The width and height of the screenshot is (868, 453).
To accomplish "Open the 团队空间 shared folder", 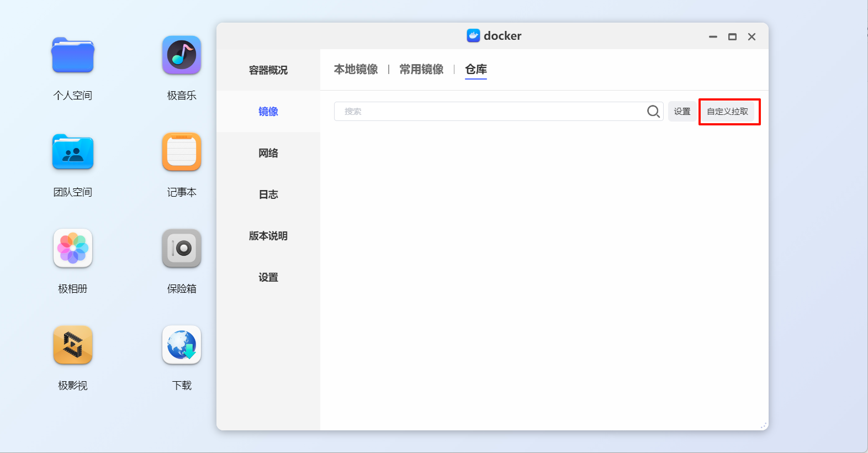I will tap(72, 152).
